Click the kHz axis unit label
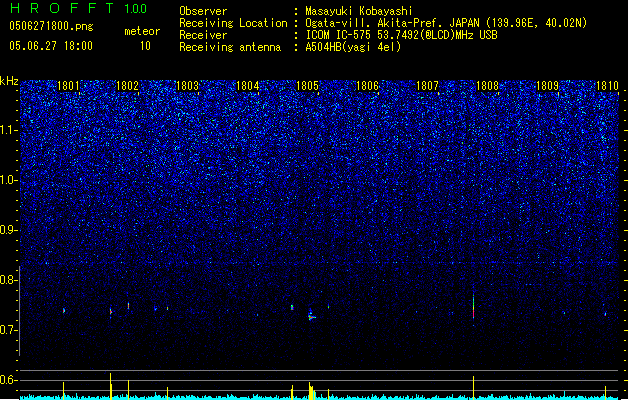This screenshot has width=629, height=400. tap(9, 81)
